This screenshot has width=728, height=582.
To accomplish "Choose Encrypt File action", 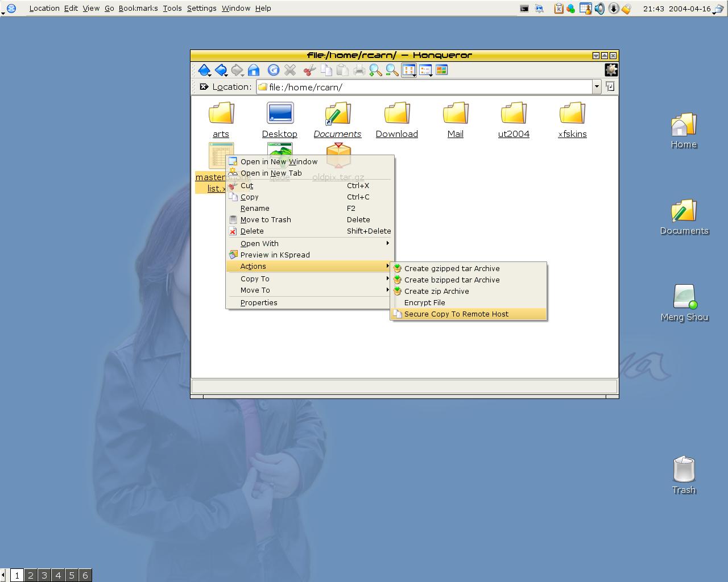I will tap(469, 302).
